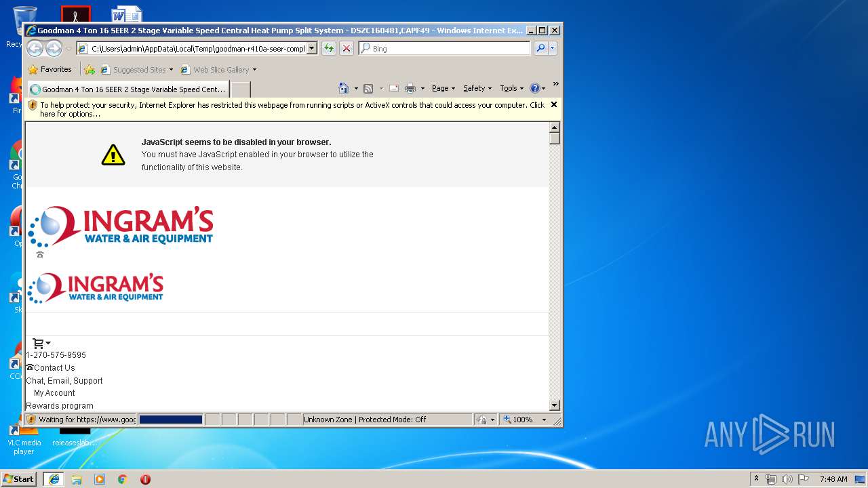868x488 pixels.
Task: Open the Contact Us link
Action: coord(54,367)
